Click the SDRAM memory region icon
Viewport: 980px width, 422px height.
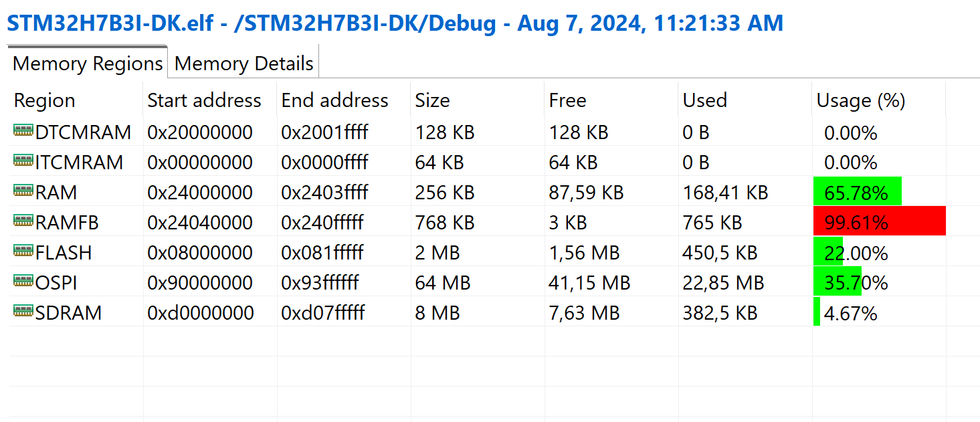point(23,312)
